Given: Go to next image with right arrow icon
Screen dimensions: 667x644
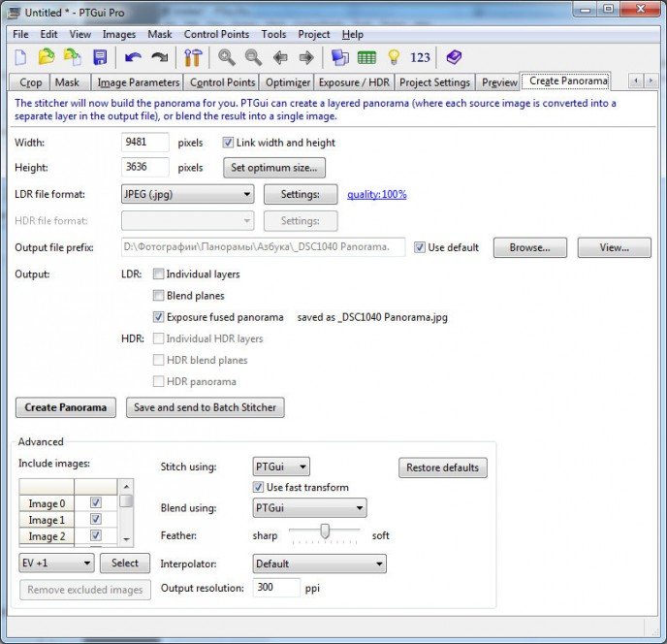Looking at the screenshot, I should tap(306, 57).
